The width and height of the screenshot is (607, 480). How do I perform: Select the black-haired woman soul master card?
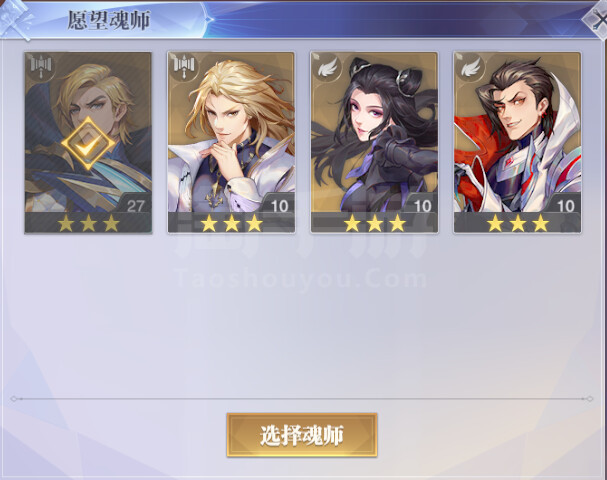(374, 142)
